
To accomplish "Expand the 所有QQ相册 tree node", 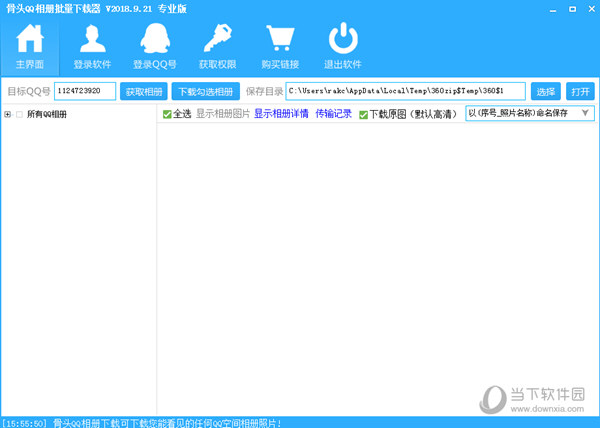I will click(7, 114).
